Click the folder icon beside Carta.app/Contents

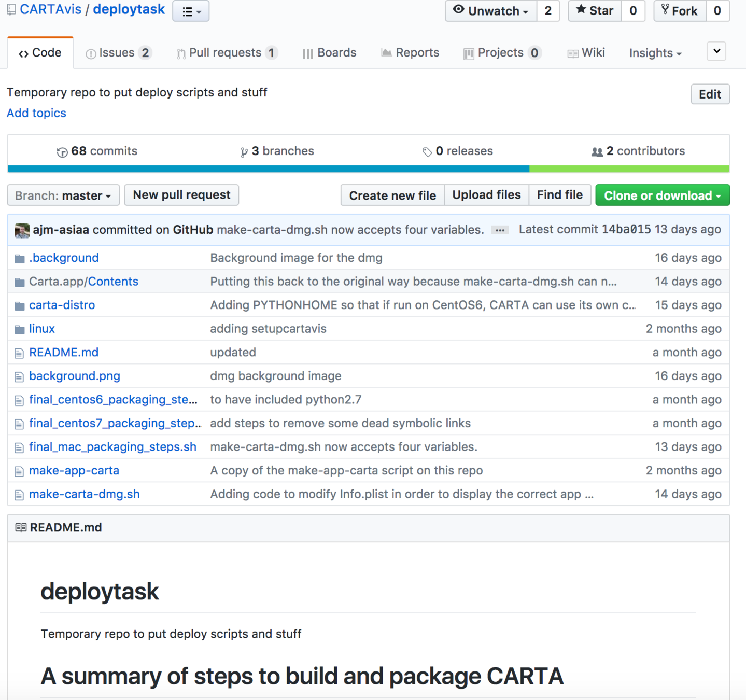coord(20,282)
